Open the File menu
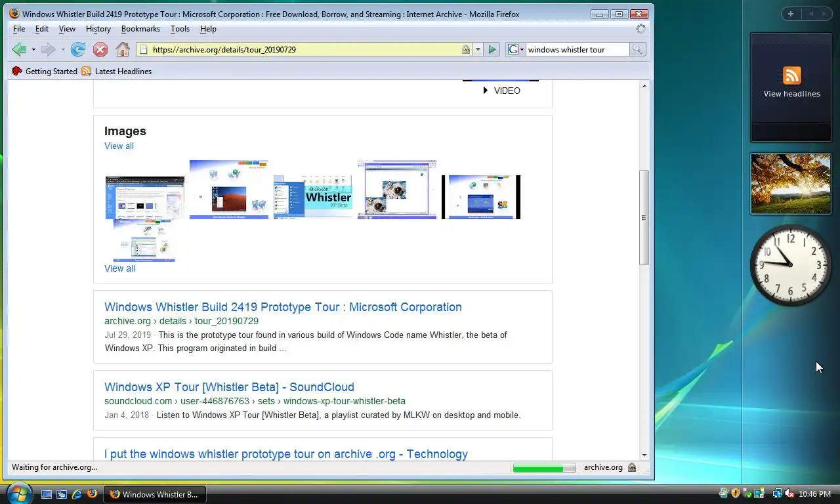 [x=19, y=29]
